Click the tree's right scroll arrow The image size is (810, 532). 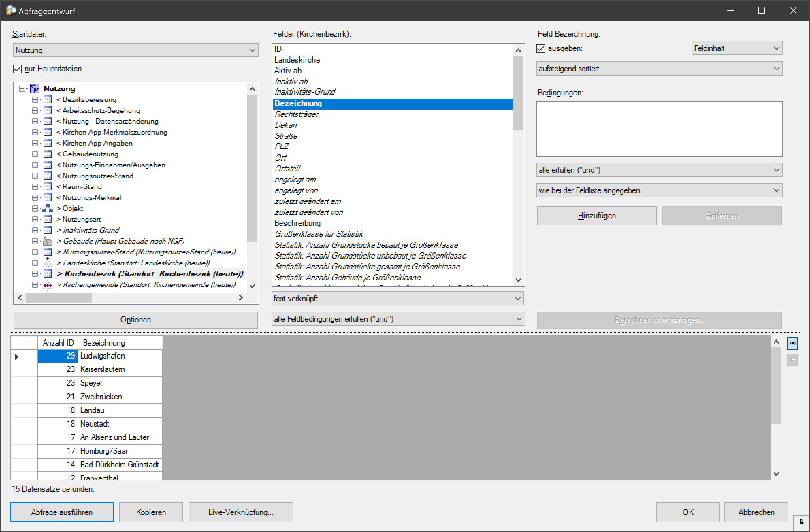pyautogui.click(x=241, y=298)
